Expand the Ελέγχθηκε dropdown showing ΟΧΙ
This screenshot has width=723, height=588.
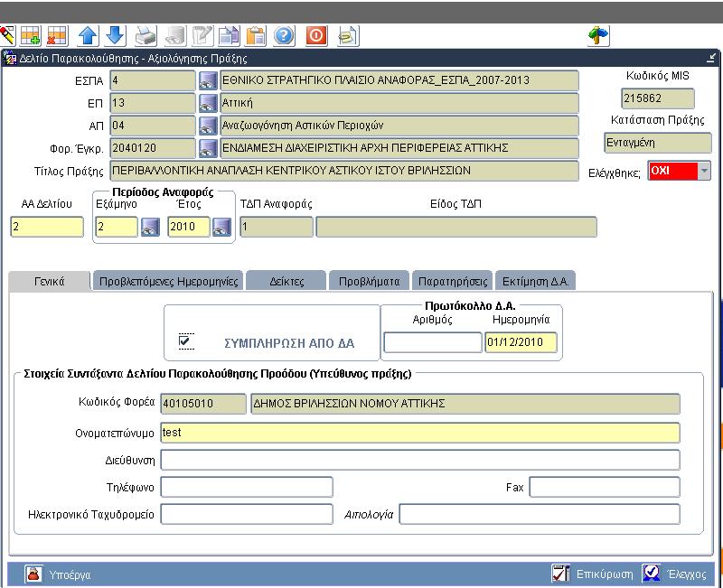coord(704,171)
